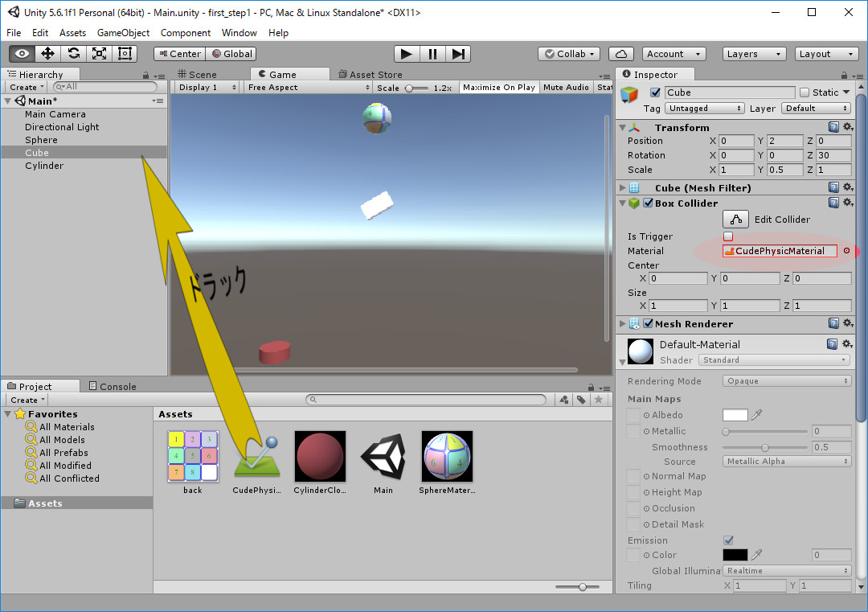Open the GameObject menu
Viewport: 868px width, 612px height.
pyautogui.click(x=123, y=33)
